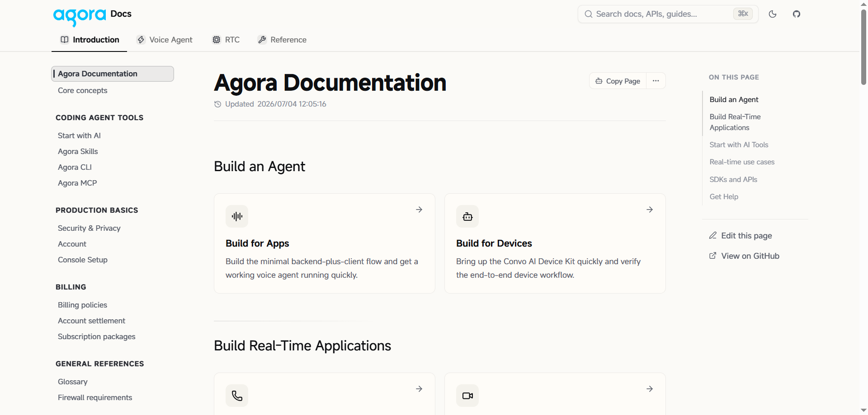The image size is (868, 415).
Task: Toggle dark mode with moon icon
Action: (773, 14)
